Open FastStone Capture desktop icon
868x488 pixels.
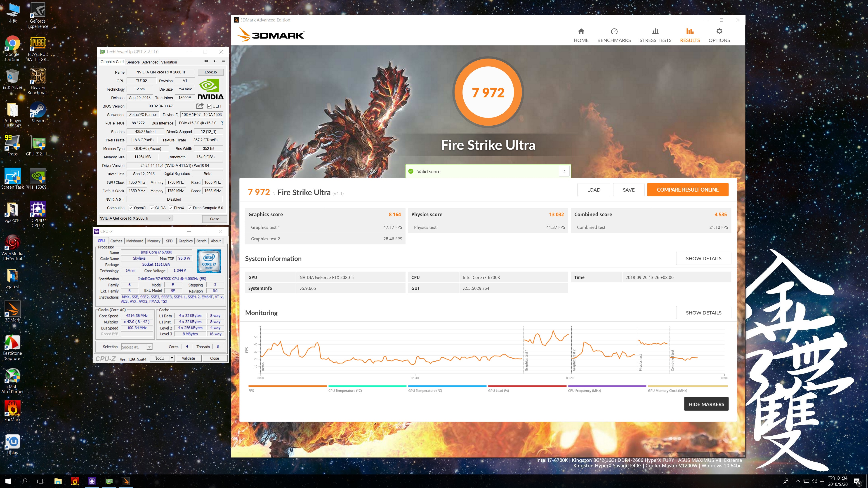[12, 347]
